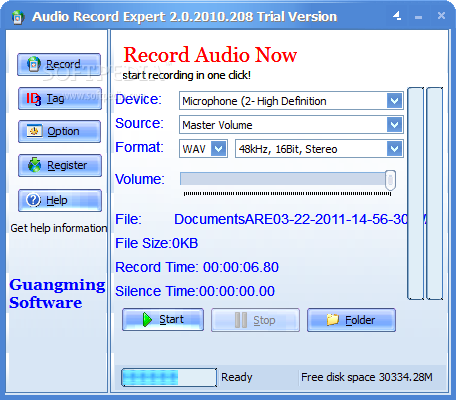Expand the Device dropdown arrow
Viewport: 456px width, 400px height.
pyautogui.click(x=394, y=101)
